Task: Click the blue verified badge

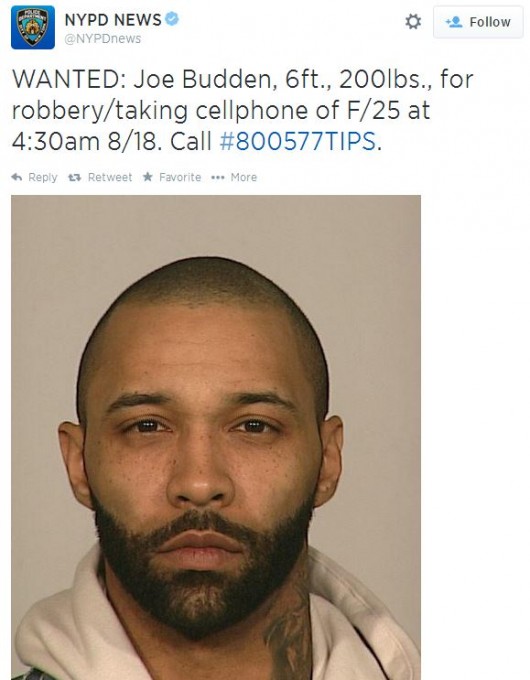Action: 172,19
